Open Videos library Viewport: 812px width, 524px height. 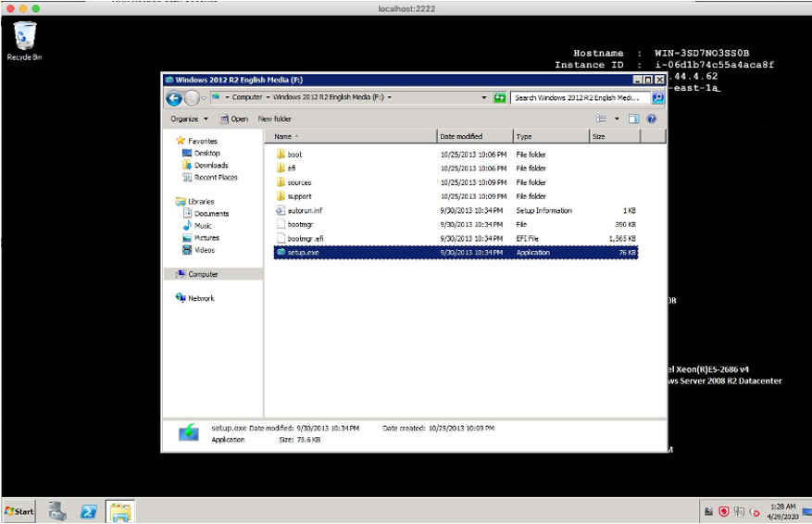[x=198, y=250]
